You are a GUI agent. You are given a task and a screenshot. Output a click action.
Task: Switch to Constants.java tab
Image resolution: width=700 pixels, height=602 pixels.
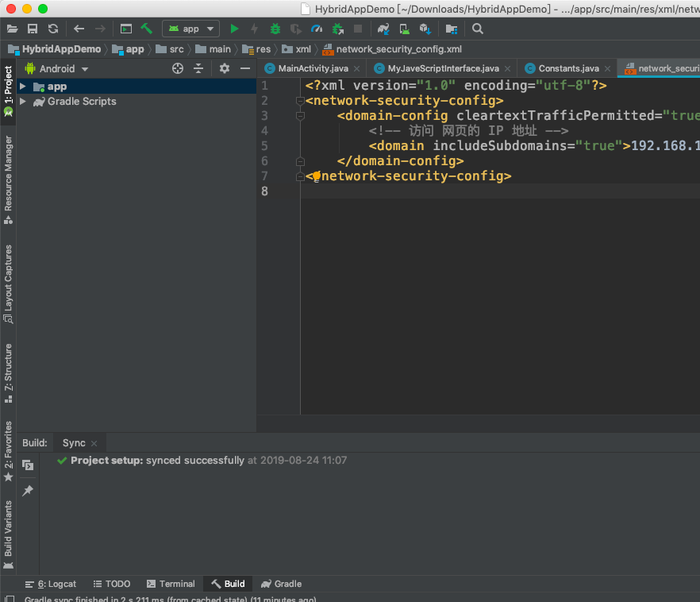tap(568, 68)
